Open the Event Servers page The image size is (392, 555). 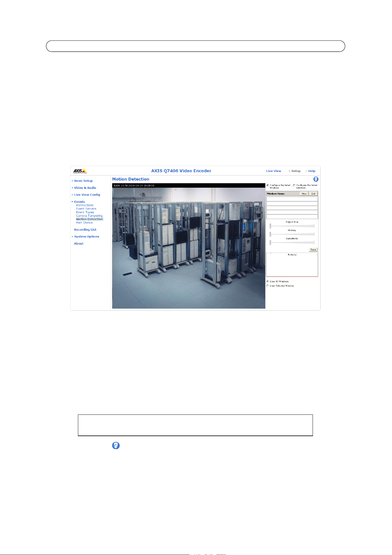tap(86, 209)
